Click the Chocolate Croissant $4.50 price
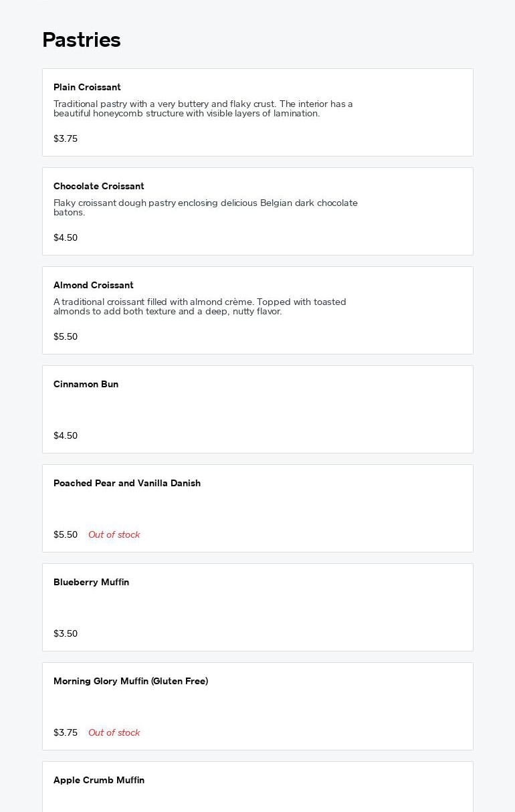The image size is (515, 812). pyautogui.click(x=66, y=238)
